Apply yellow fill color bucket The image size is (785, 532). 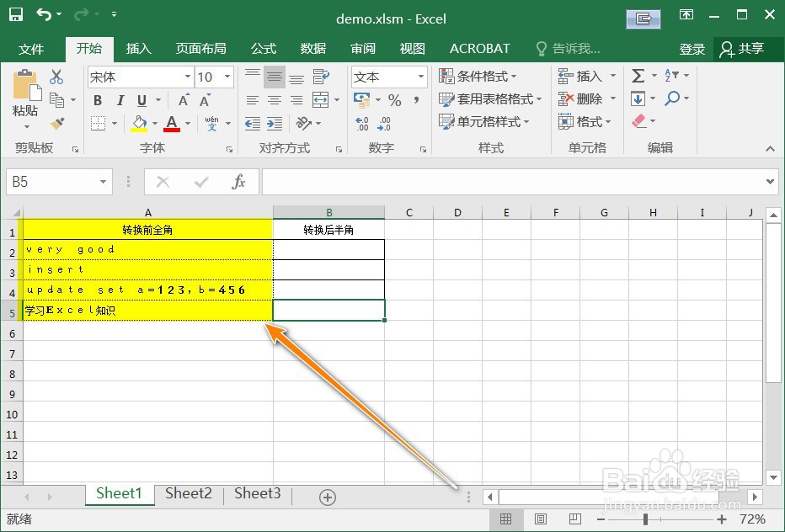pyautogui.click(x=139, y=123)
